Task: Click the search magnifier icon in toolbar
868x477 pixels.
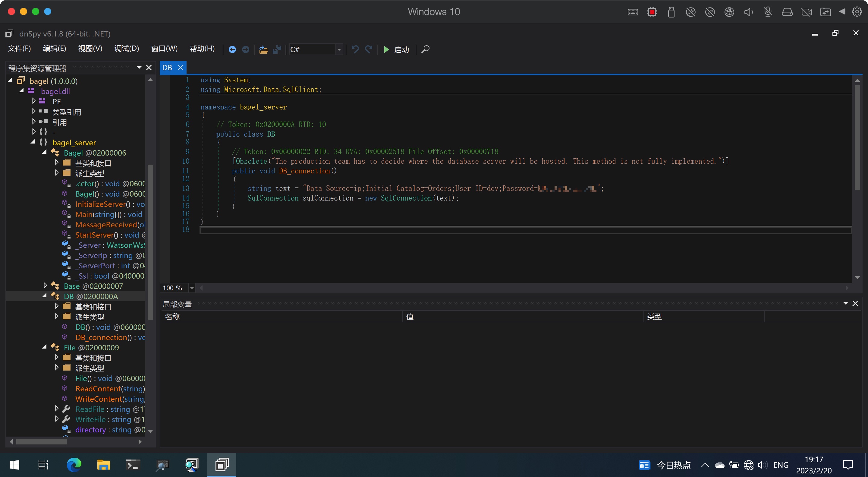Action: 425,49
